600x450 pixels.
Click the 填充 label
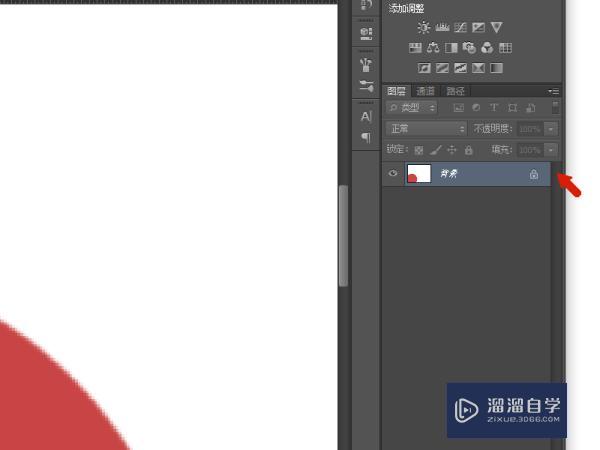pos(502,149)
